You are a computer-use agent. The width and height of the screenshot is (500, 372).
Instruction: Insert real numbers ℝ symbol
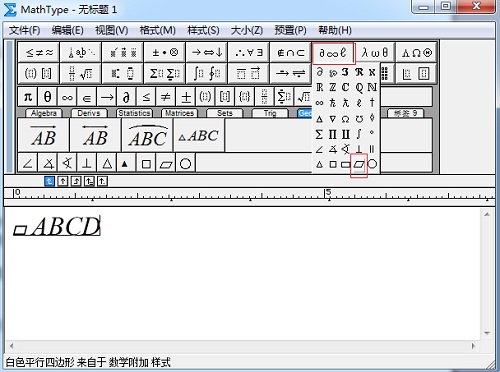tap(320, 87)
